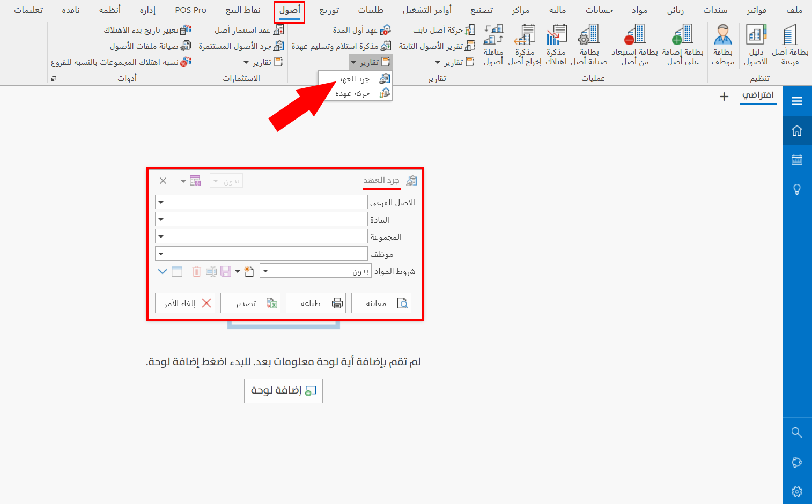Switch to حسابات ribbon tab
Image resolution: width=812 pixels, height=504 pixels.
coord(599,10)
